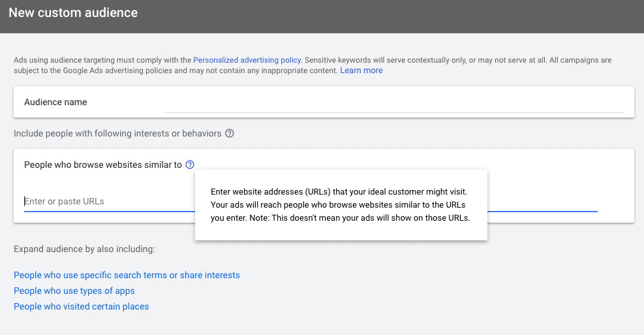Viewport: 644px width, 335px height.
Task: Click the tooltip line about entering website addresses
Action: pos(339,193)
